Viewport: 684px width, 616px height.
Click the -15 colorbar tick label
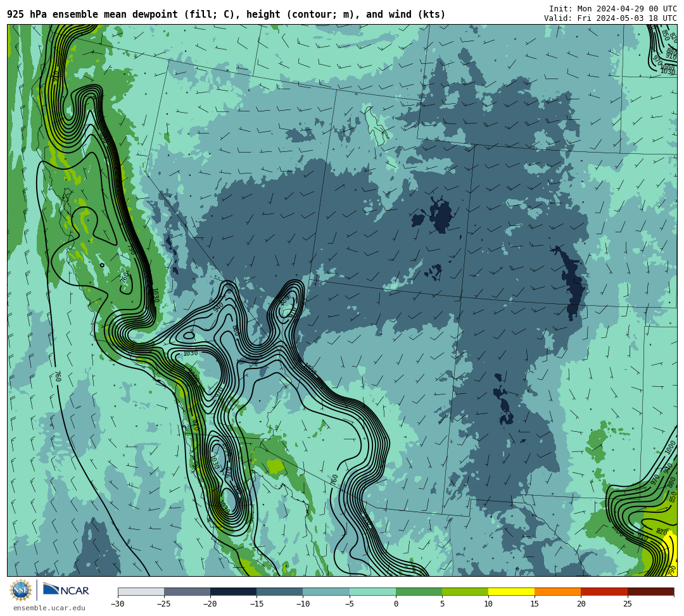coord(256,604)
